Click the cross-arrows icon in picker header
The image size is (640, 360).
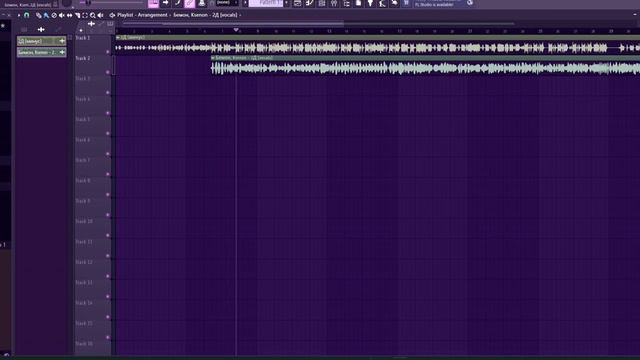41,29
